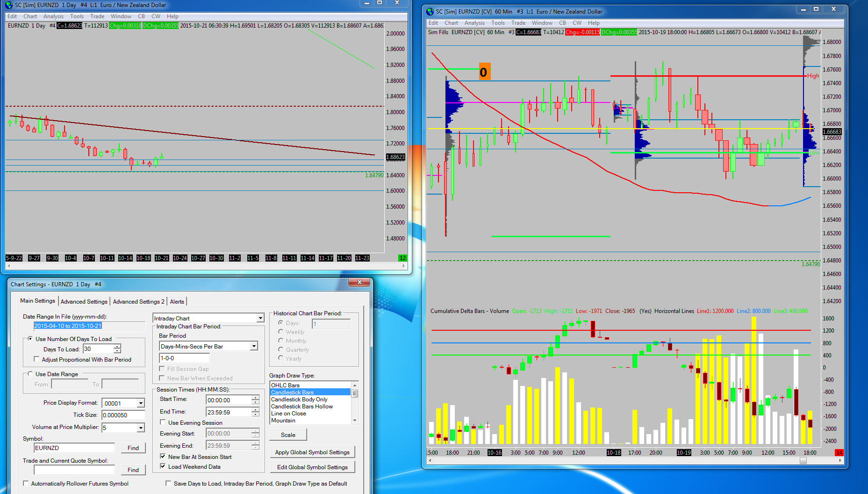The image size is (868, 494).
Task: Click the orange 0 marker on 60 Min chart
Action: 484,72
